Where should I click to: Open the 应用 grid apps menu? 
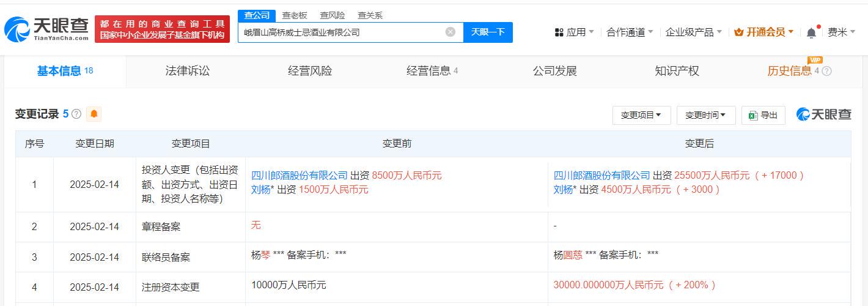click(574, 32)
